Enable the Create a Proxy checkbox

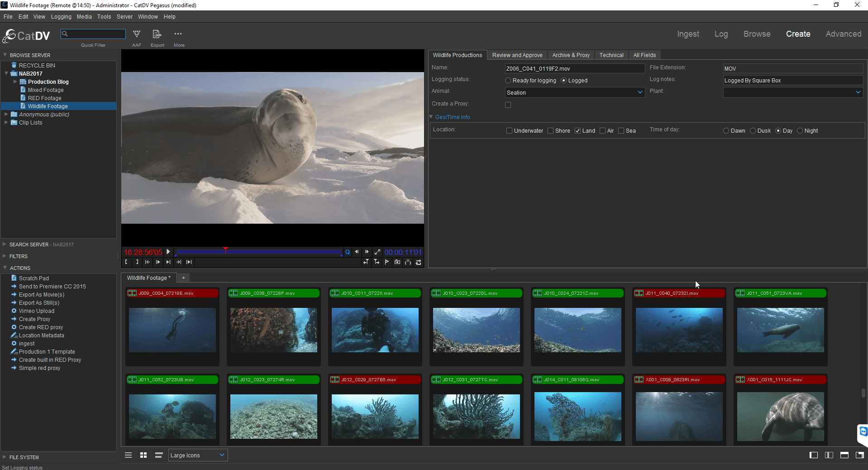[508, 105]
